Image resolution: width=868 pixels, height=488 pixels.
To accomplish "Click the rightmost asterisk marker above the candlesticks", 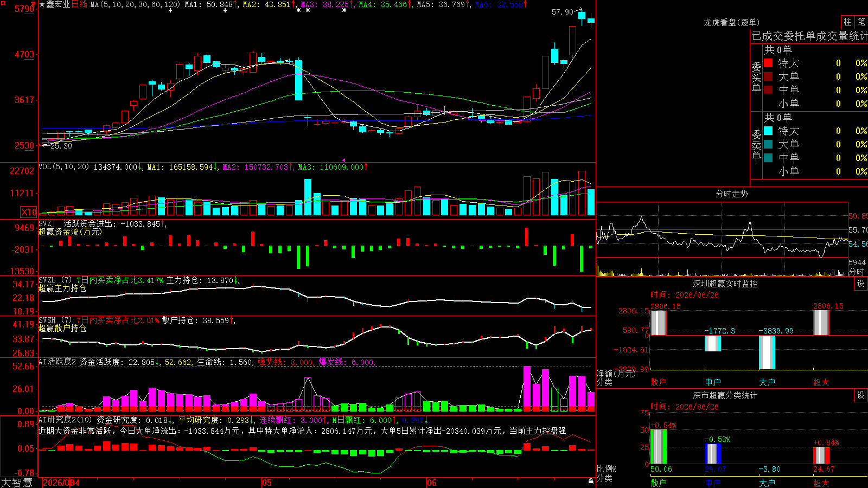I will pos(344,10).
